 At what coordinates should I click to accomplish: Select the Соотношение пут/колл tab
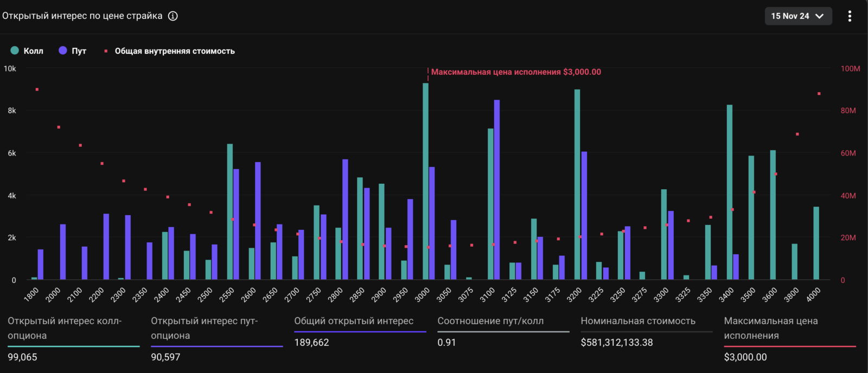(x=503, y=332)
